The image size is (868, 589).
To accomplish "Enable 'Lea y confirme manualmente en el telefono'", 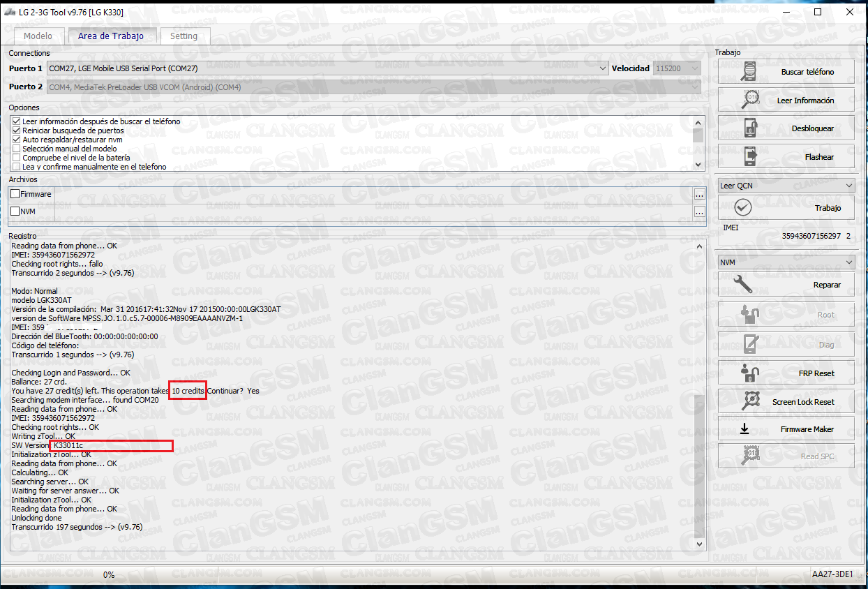I will 16,167.
